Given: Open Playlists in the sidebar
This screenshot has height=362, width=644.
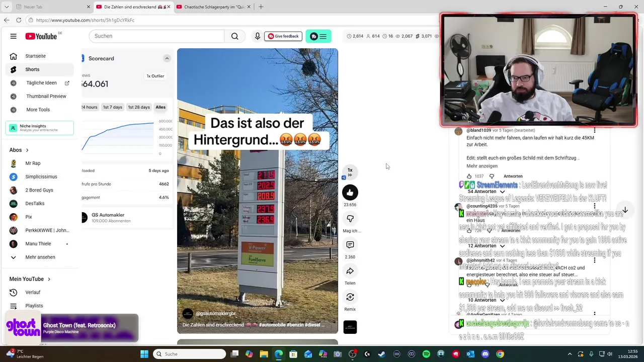Looking at the screenshot, I should 41,306.
